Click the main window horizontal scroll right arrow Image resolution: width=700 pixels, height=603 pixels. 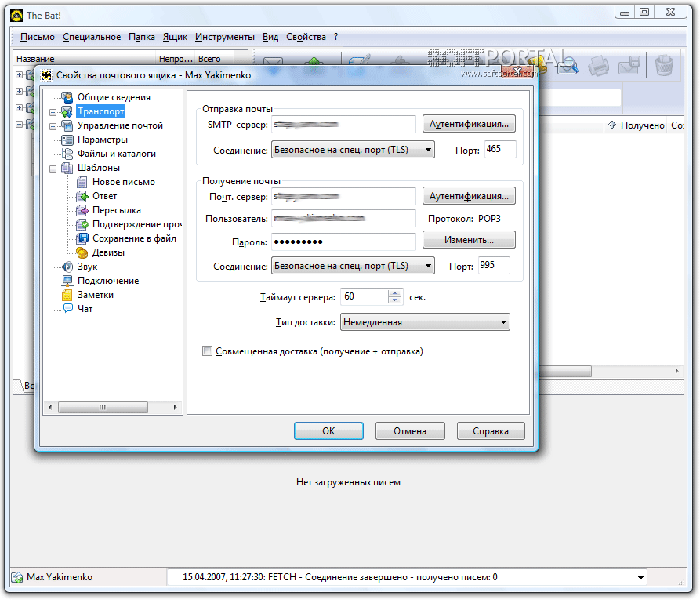(676, 371)
